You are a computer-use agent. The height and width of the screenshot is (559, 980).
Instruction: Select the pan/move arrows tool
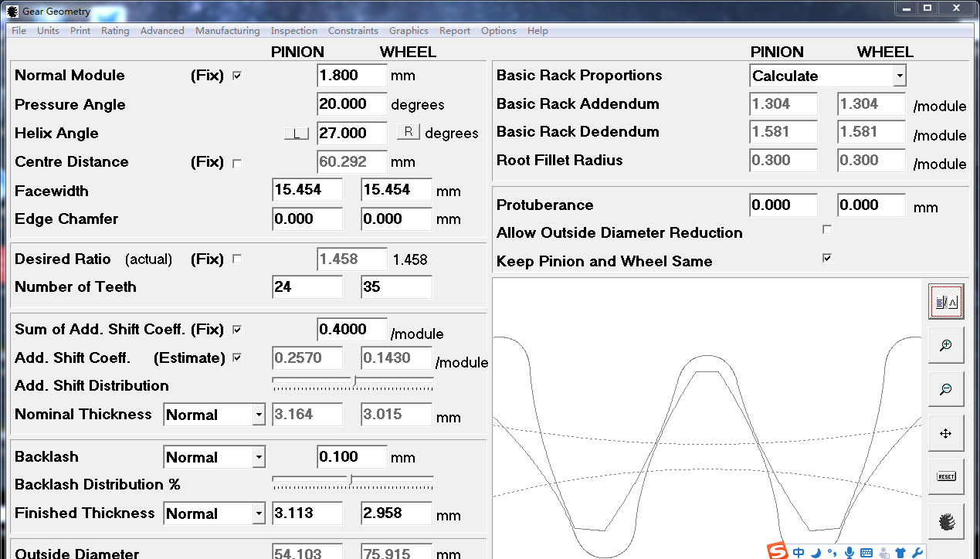pos(945,433)
